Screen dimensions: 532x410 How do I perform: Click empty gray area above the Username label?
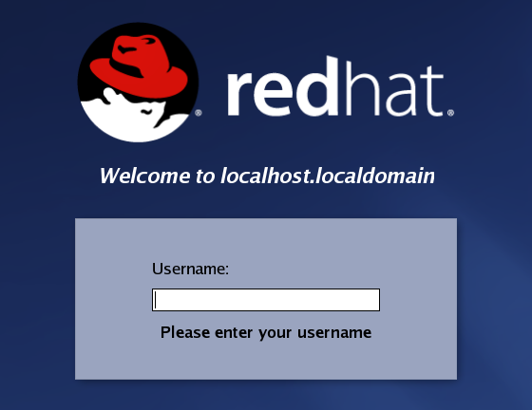(x=266, y=239)
